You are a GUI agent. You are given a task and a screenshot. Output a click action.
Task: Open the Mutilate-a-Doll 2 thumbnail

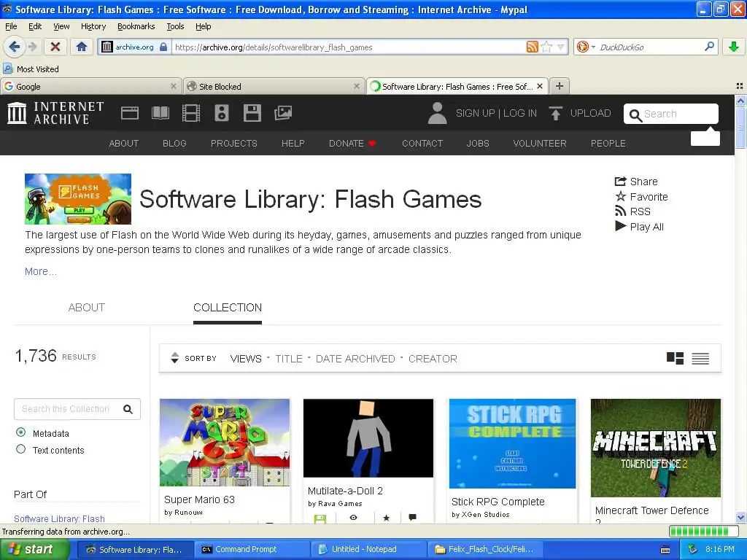pyautogui.click(x=368, y=438)
